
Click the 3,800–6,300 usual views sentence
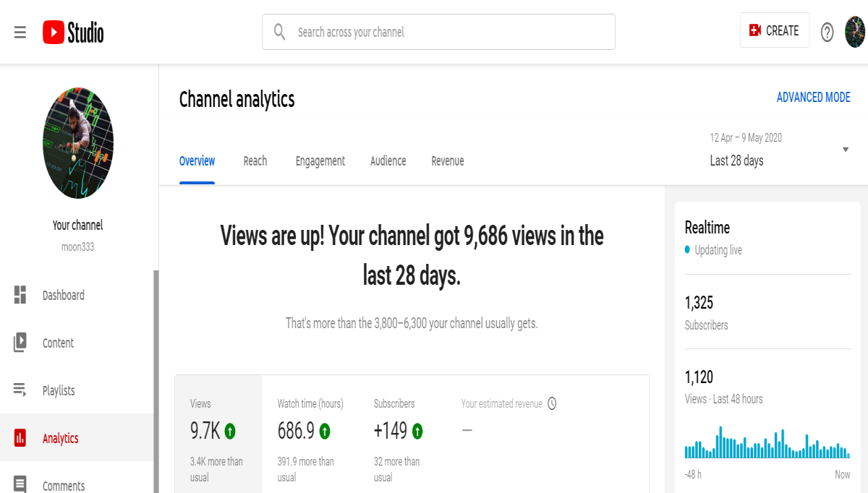pyautogui.click(x=412, y=323)
